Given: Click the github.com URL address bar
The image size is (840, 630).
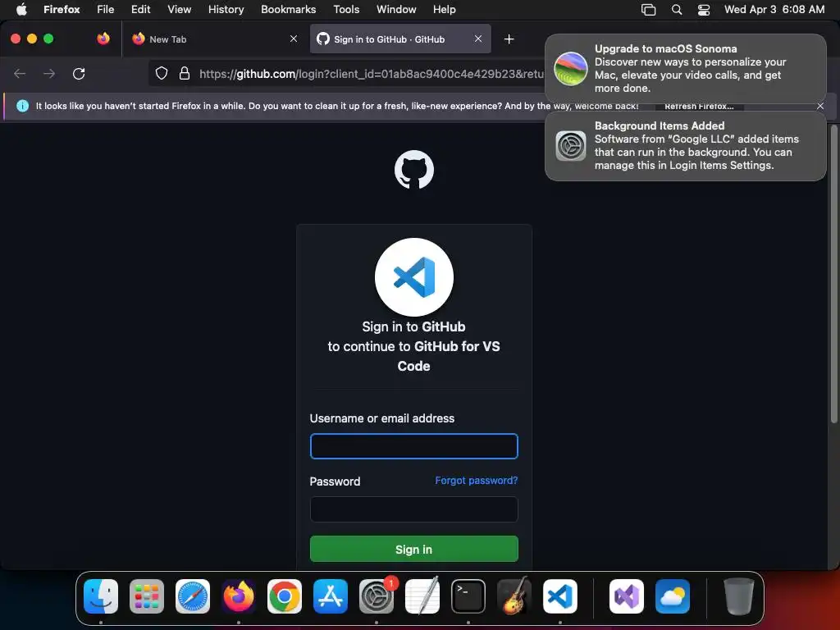Looking at the screenshot, I should tap(371, 74).
